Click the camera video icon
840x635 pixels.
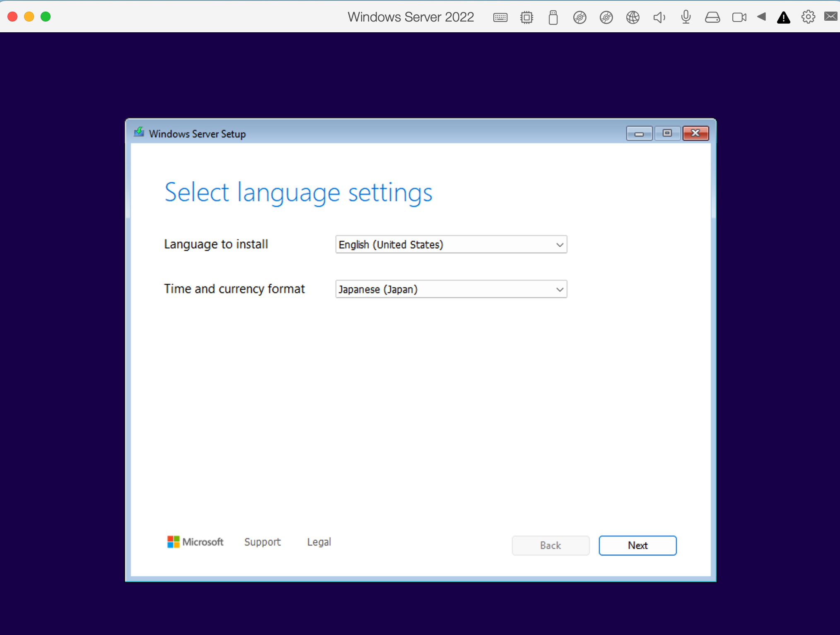click(739, 17)
